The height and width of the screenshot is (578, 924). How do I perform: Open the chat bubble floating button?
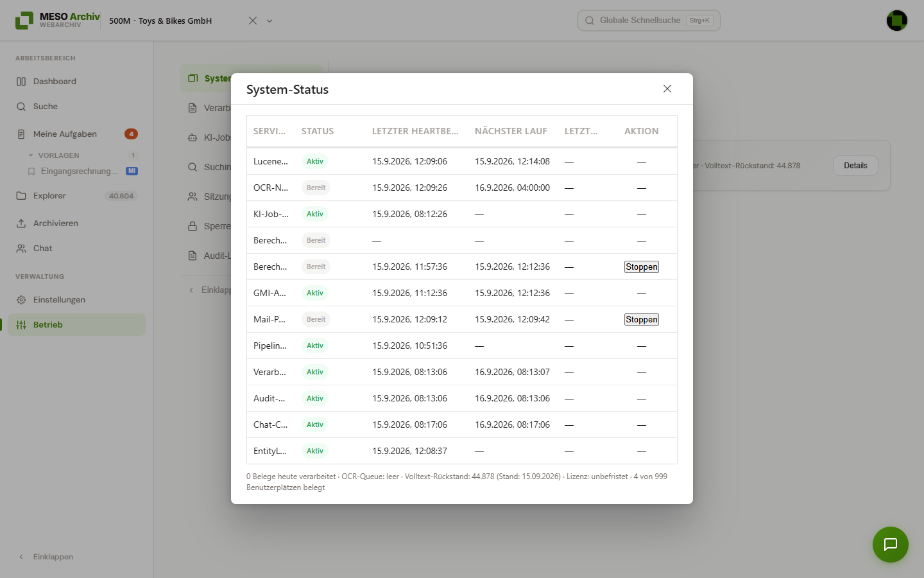[x=891, y=545]
